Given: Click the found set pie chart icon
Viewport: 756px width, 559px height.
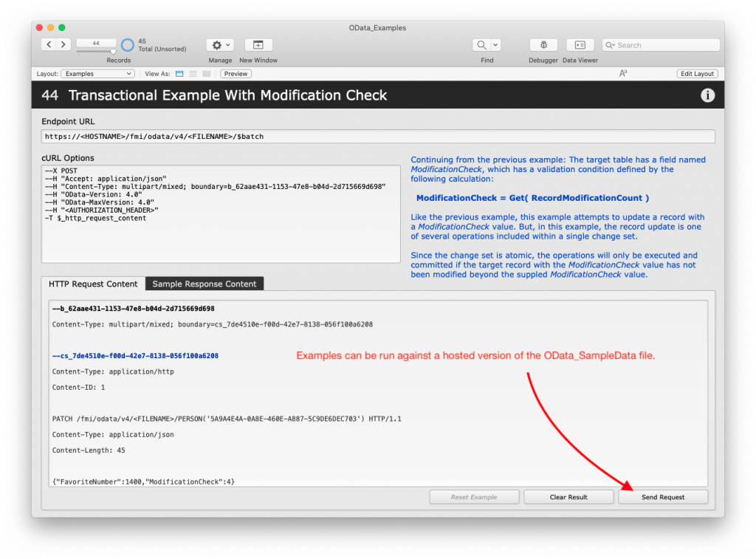Looking at the screenshot, I should (x=128, y=45).
